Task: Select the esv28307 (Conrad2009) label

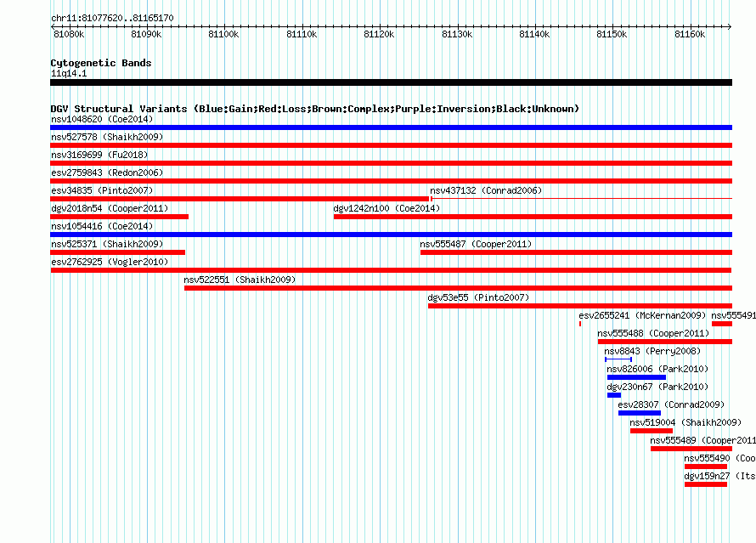Action: click(x=671, y=404)
